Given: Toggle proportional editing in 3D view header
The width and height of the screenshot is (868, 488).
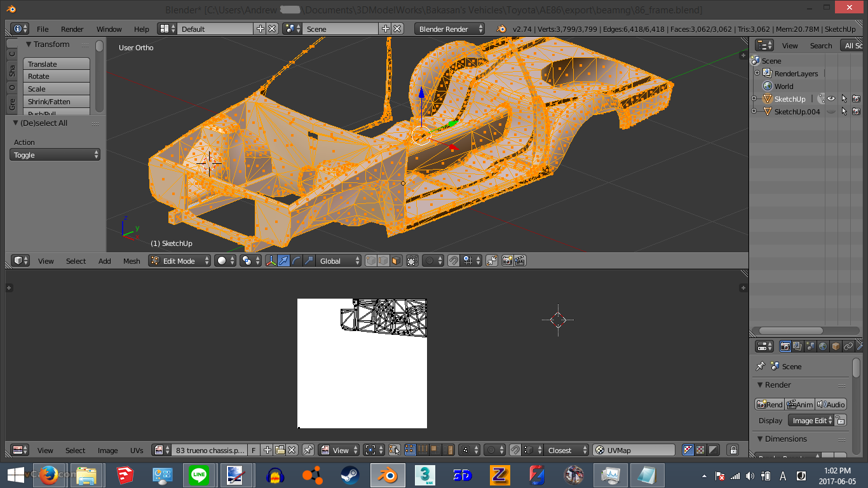Looking at the screenshot, I should tap(433, 261).
